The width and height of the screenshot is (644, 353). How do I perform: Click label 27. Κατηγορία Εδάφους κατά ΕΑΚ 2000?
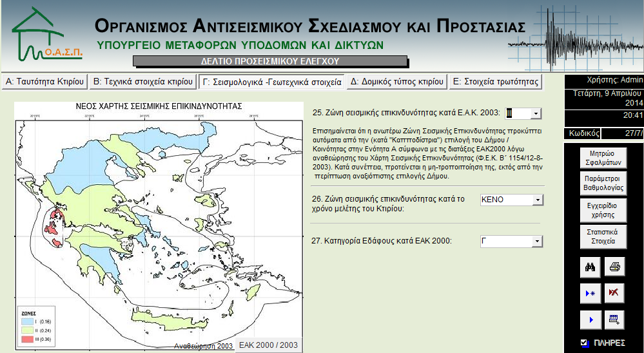(x=381, y=241)
